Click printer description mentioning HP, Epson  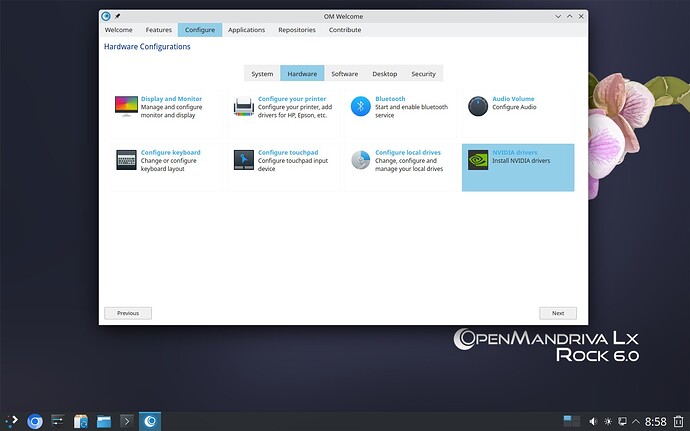[x=295, y=111]
